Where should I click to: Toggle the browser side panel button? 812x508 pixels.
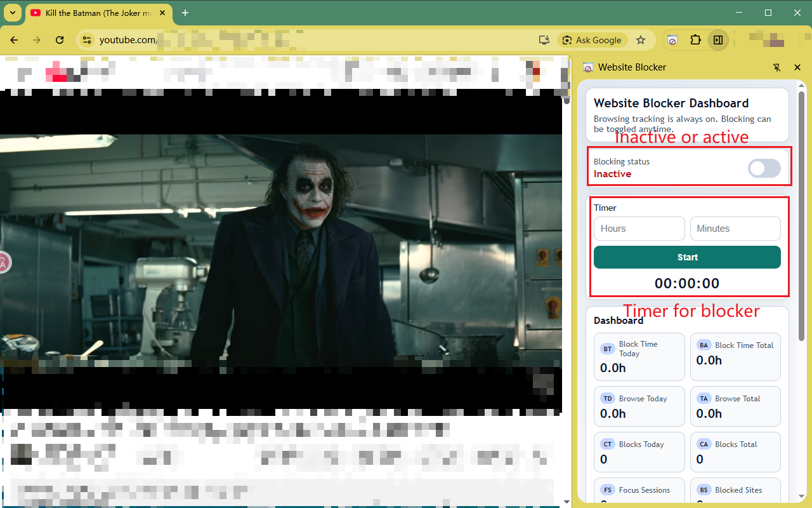(718, 40)
